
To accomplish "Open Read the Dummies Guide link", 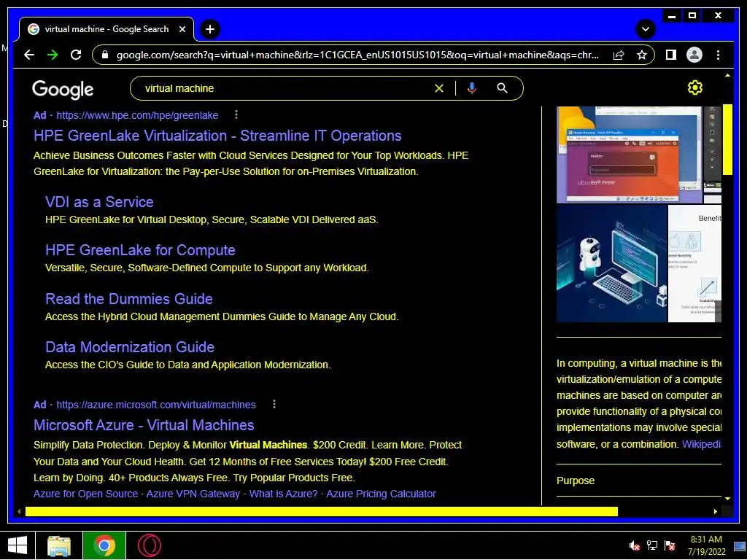I will (128, 298).
